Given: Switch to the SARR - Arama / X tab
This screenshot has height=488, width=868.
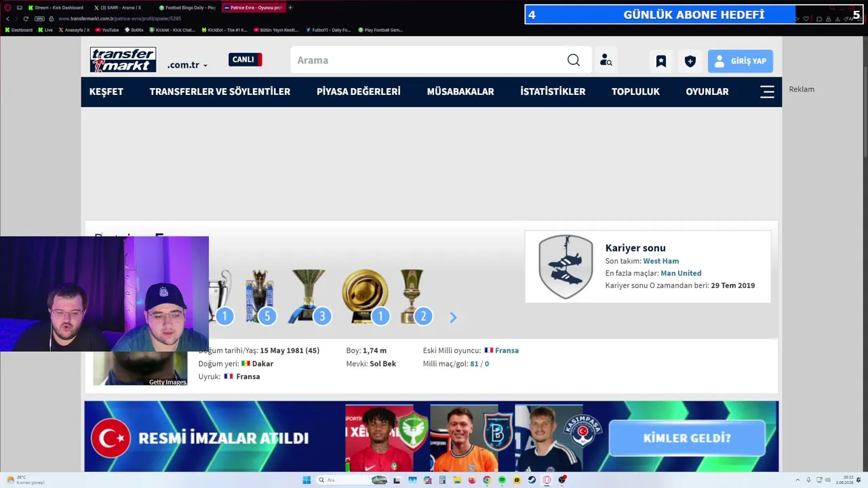Looking at the screenshot, I should pos(119,7).
